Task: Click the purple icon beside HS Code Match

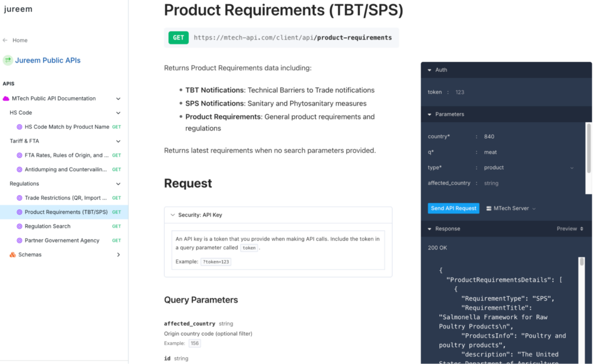Action: tap(19, 127)
